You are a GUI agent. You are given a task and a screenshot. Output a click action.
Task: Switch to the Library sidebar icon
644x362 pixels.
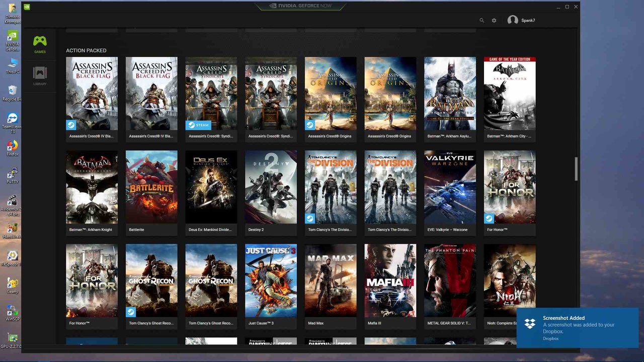40,73
